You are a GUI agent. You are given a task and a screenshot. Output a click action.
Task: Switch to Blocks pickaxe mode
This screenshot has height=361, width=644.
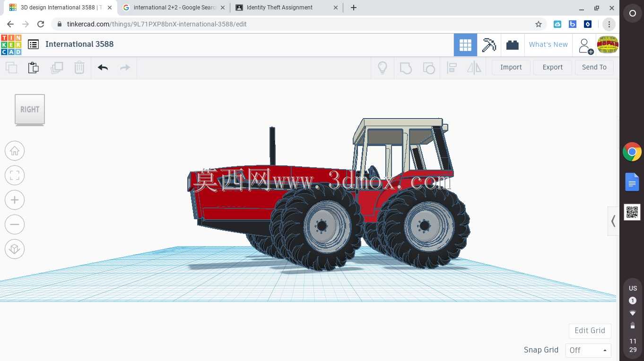489,45
